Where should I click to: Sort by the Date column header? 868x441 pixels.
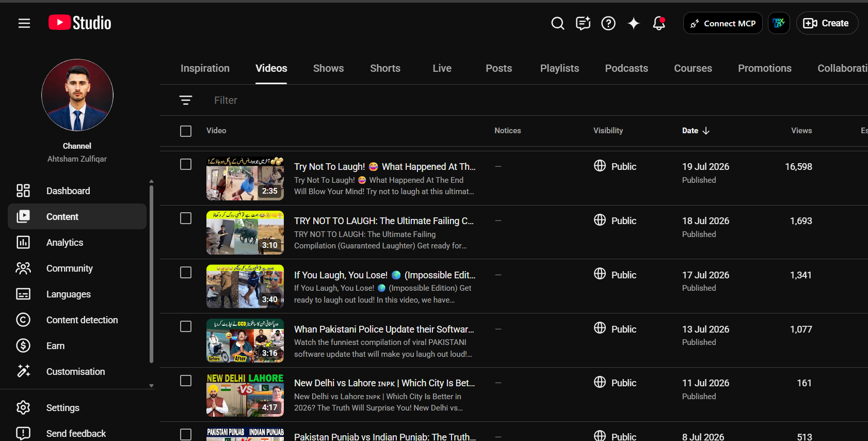point(696,131)
